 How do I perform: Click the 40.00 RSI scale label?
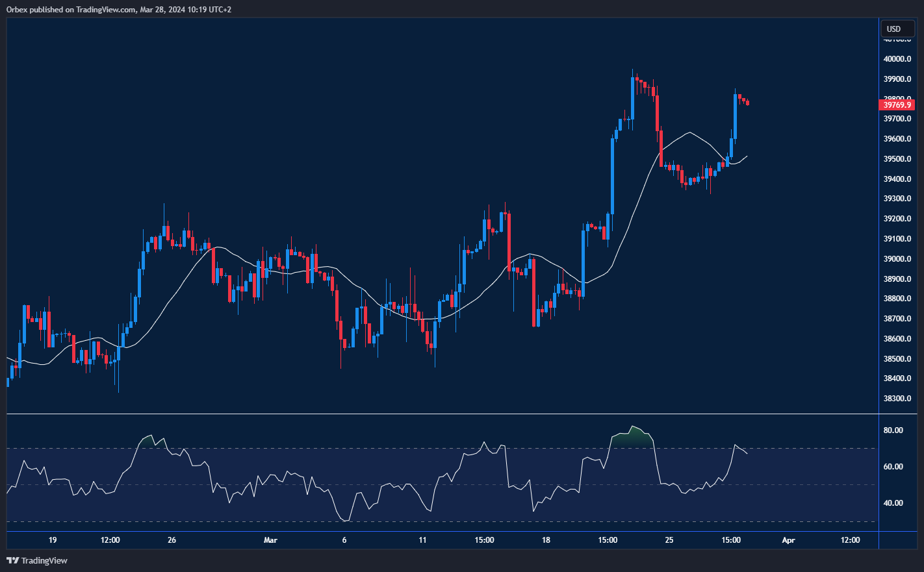click(x=893, y=503)
